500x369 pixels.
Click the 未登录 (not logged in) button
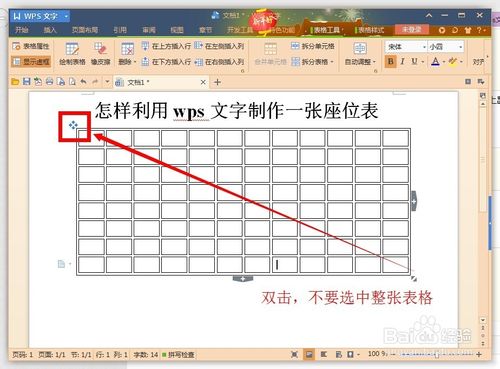412,29
